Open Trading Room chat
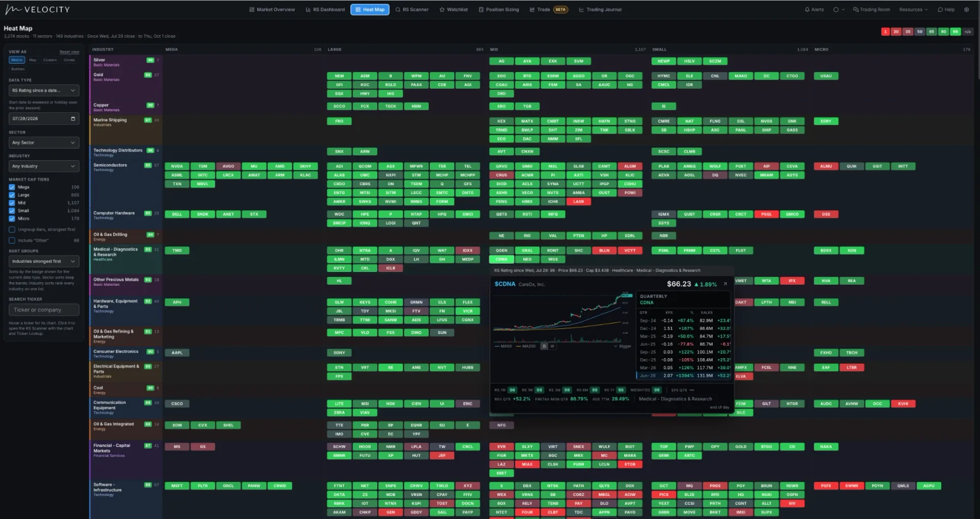The width and height of the screenshot is (980, 519). [871, 10]
